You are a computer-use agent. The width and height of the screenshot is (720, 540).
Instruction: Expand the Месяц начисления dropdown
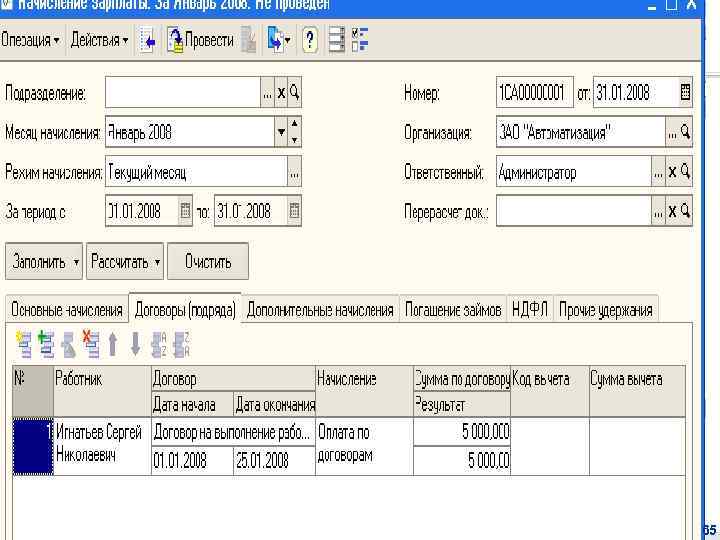click(281, 132)
